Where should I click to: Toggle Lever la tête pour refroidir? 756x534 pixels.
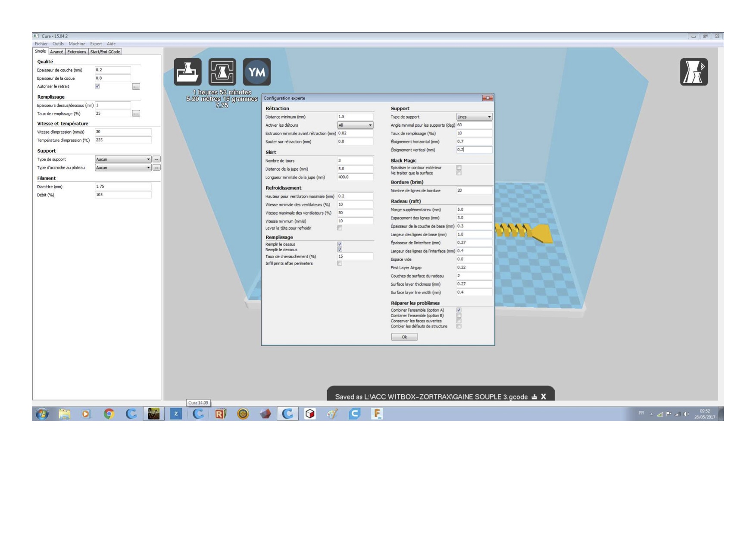pyautogui.click(x=340, y=228)
